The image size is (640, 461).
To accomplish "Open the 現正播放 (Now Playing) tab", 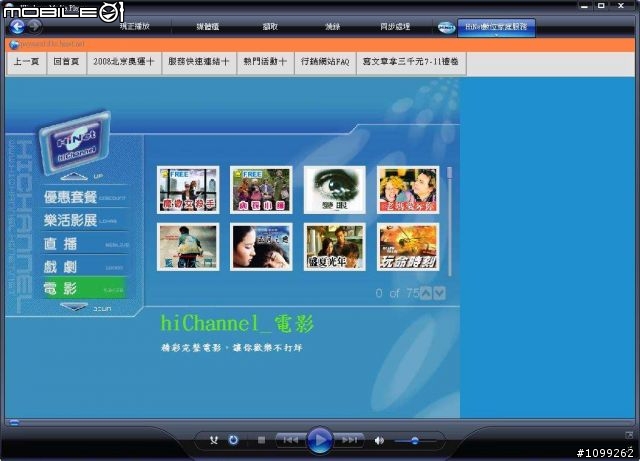I will pos(135,27).
